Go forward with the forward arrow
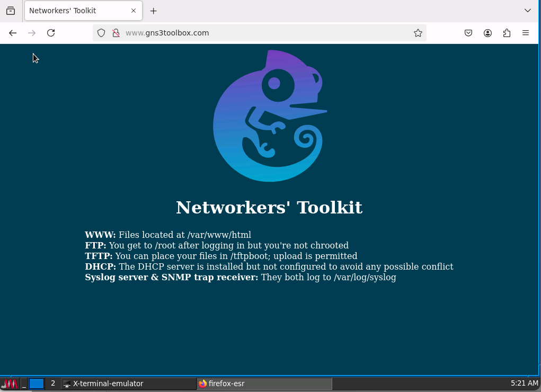 (x=32, y=33)
